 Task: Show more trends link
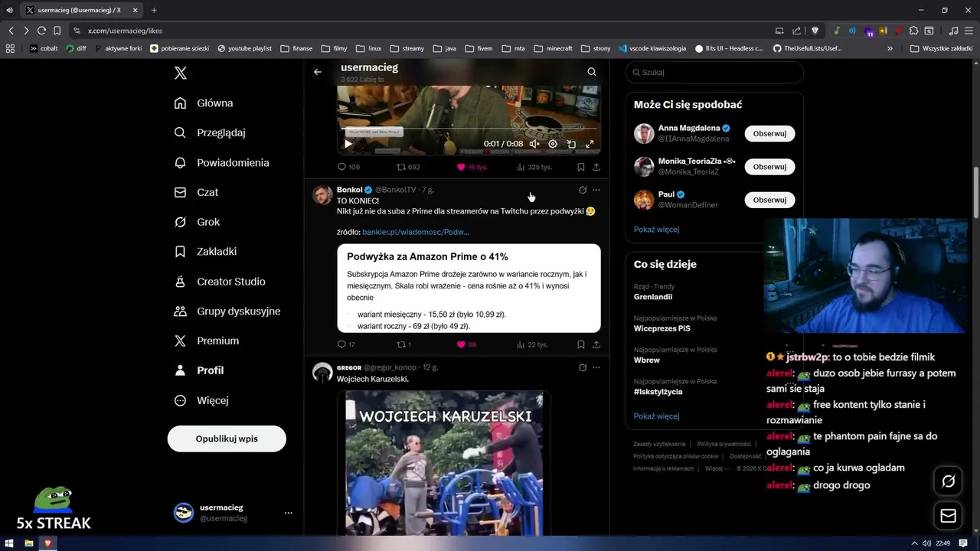pos(656,416)
